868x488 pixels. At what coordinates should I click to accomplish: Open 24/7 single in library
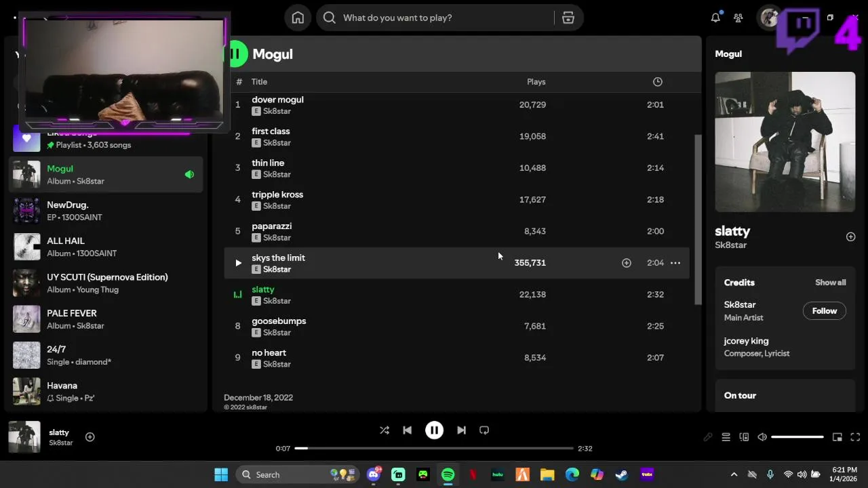106,355
